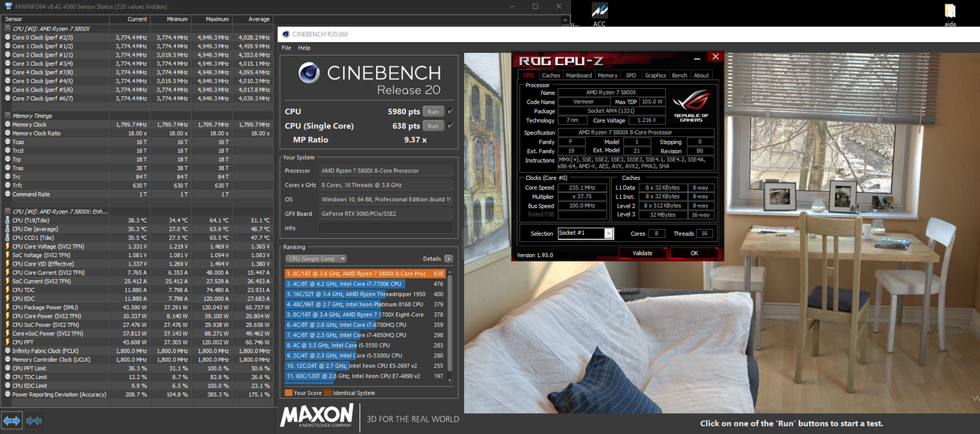Toggle the CPU (Single Core) test checkbox
The image size is (980, 434).
click(450, 126)
